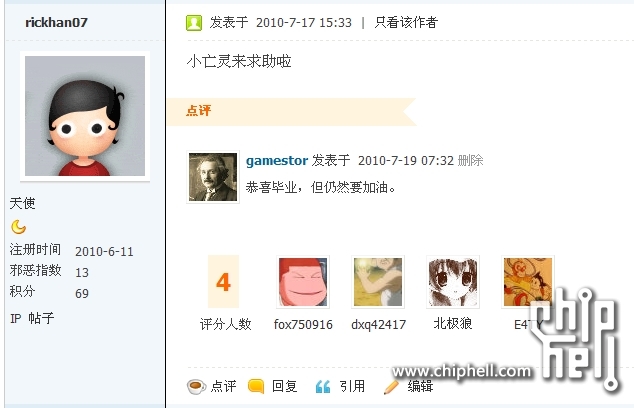
Task: Click the IP link in the sidebar
Action: [15, 319]
